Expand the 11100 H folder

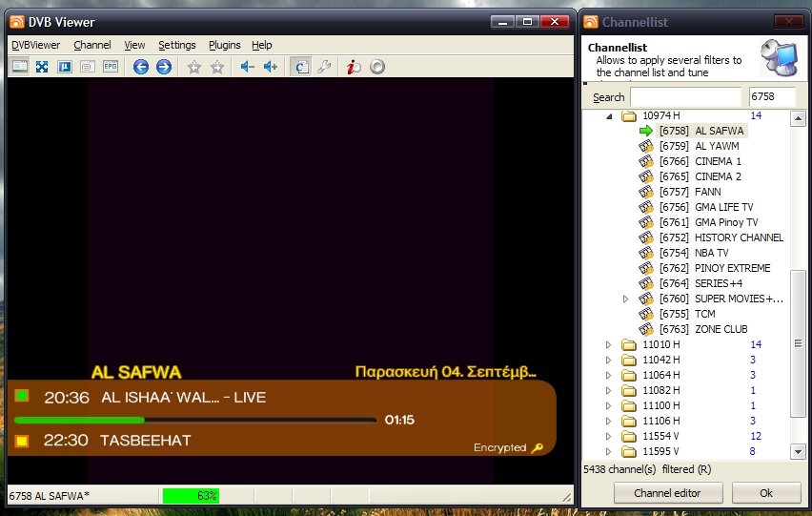click(x=608, y=405)
